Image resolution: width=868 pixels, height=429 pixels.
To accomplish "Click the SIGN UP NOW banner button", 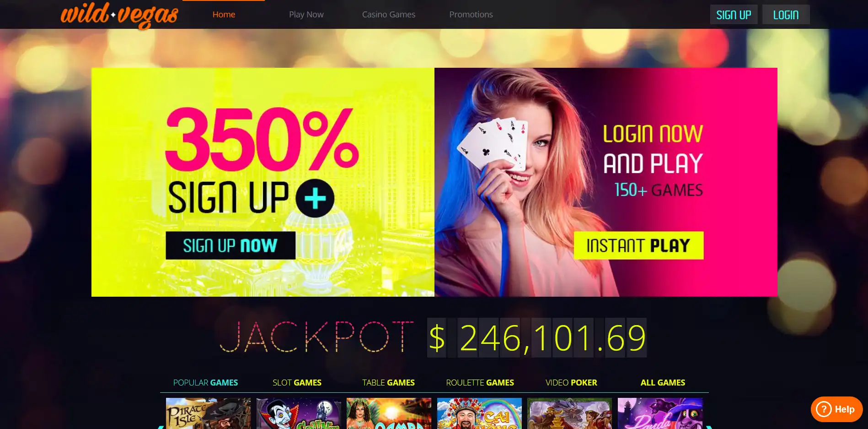I will 230,245.
